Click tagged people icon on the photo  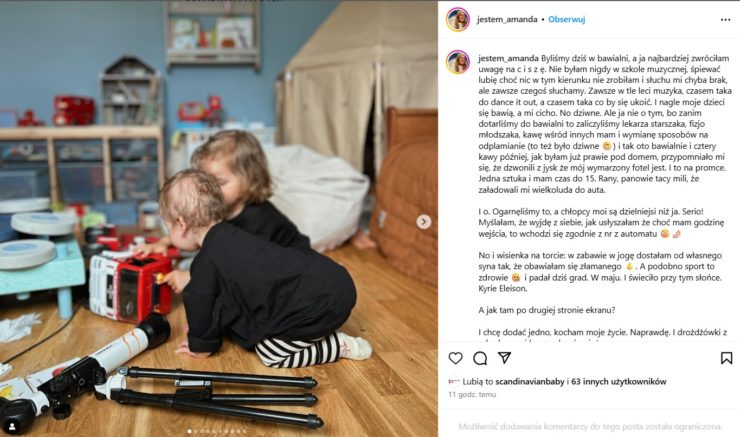tap(12, 427)
